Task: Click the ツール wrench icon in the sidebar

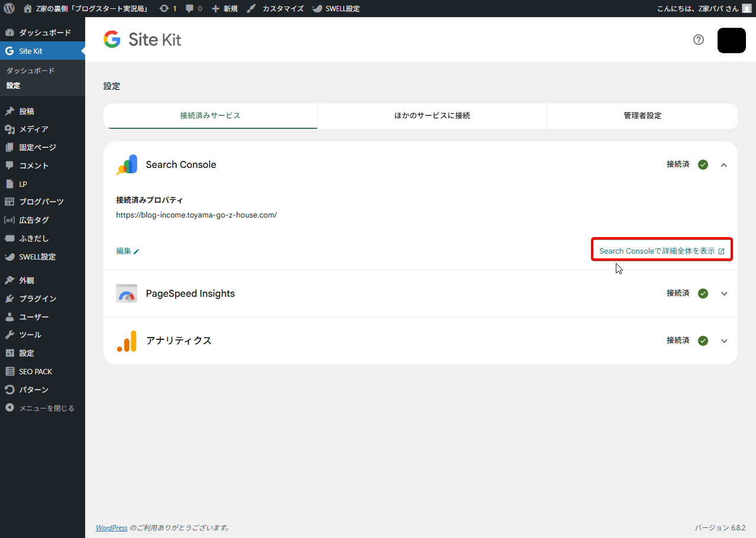Action: [x=9, y=335]
